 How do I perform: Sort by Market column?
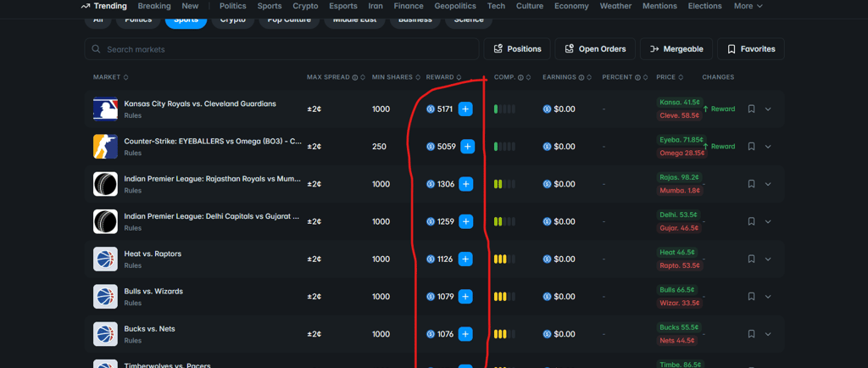pyautogui.click(x=111, y=77)
